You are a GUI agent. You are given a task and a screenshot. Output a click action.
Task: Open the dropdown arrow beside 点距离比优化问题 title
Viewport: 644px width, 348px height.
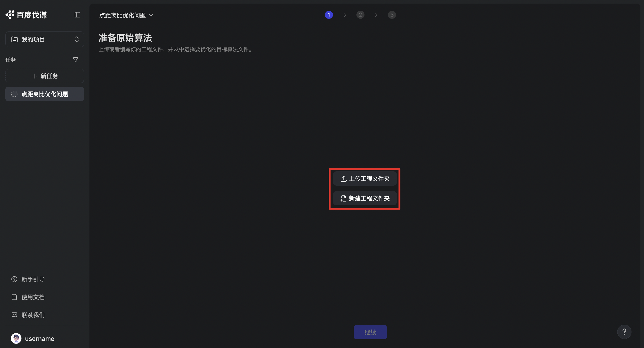(x=151, y=15)
